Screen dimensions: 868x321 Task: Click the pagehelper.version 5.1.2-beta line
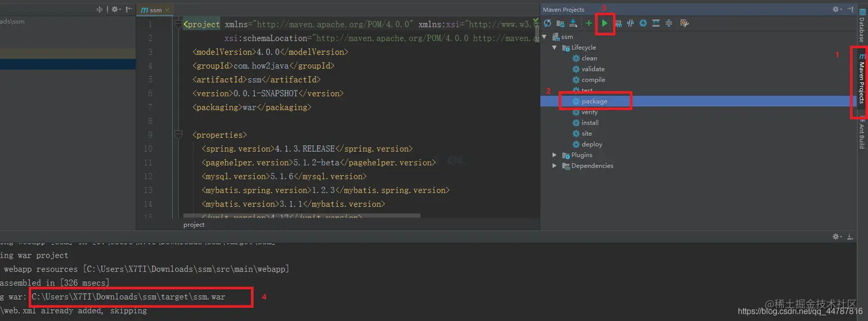(319, 163)
